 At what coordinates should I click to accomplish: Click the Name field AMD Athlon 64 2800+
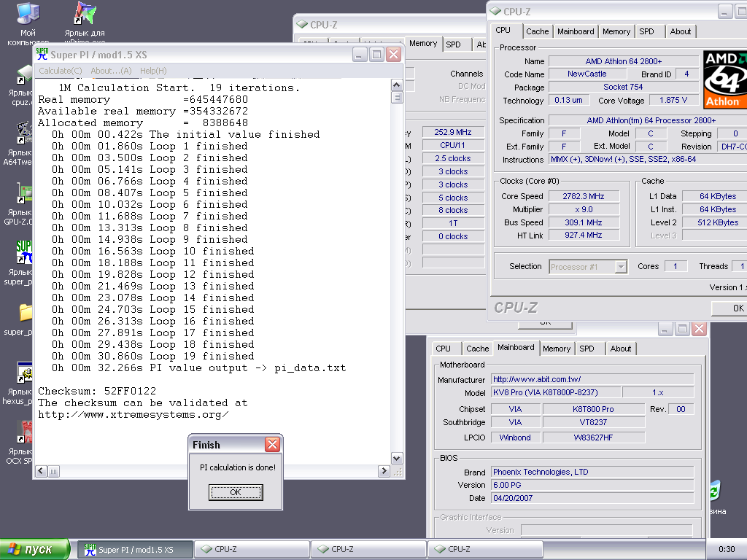(623, 61)
